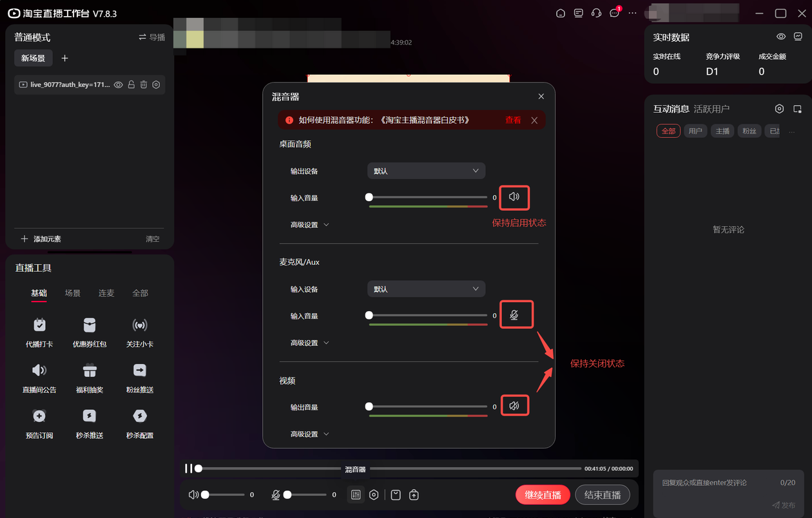The height and width of the screenshot is (518, 812).
Task: Select the 主播 filter tab in 互动消息
Action: 722,131
